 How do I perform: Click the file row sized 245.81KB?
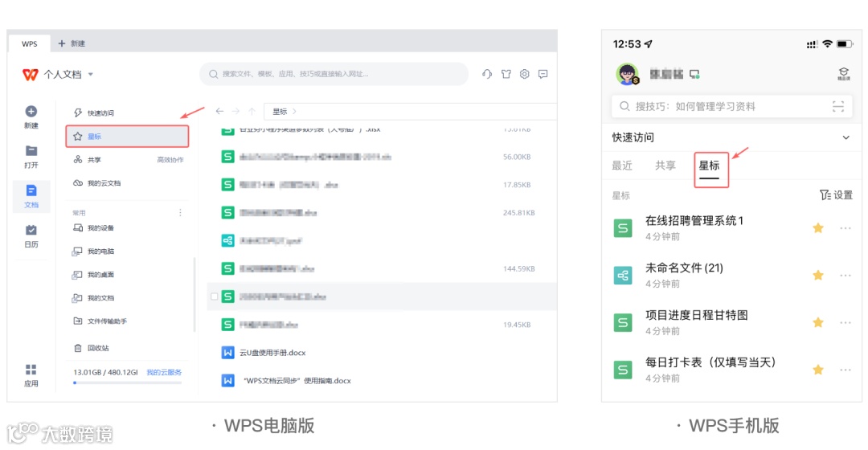click(382, 213)
